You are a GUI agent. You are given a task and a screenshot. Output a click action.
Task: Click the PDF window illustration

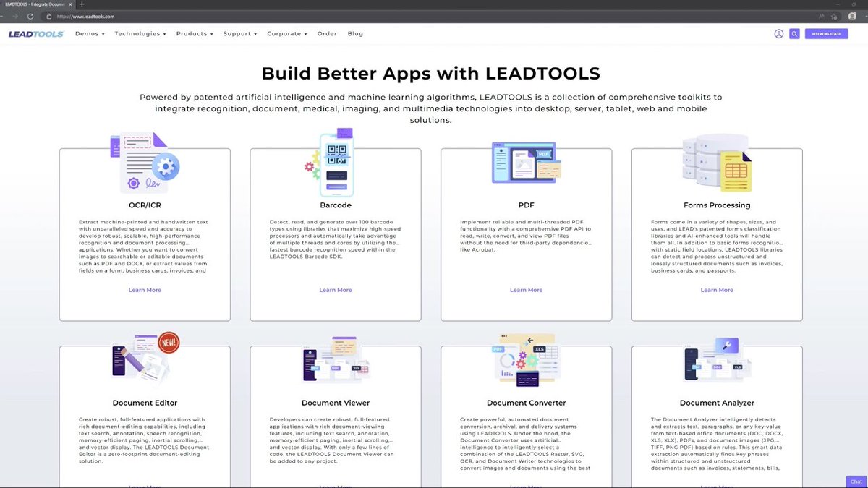point(527,161)
